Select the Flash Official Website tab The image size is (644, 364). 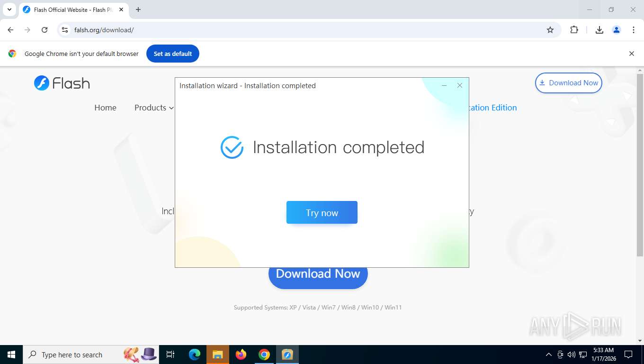pyautogui.click(x=73, y=9)
